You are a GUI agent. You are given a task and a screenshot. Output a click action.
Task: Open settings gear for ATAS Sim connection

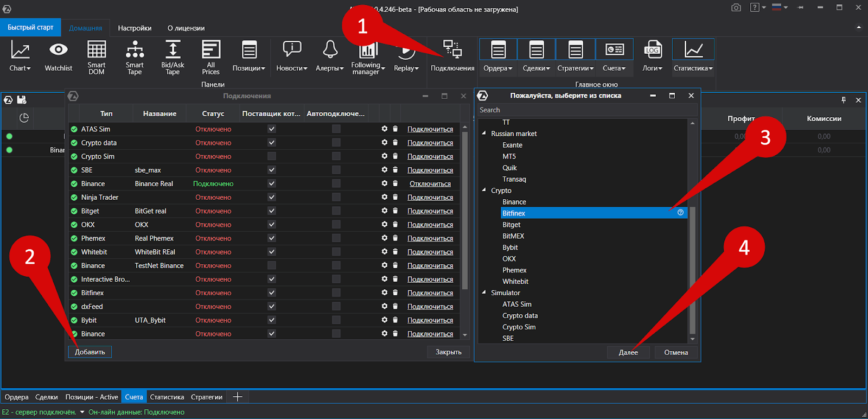(x=385, y=129)
